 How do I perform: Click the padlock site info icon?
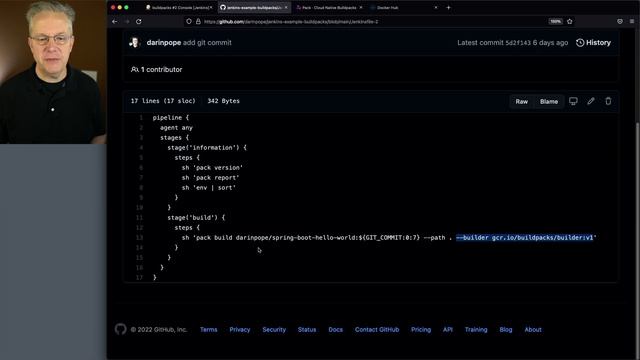click(x=198, y=22)
